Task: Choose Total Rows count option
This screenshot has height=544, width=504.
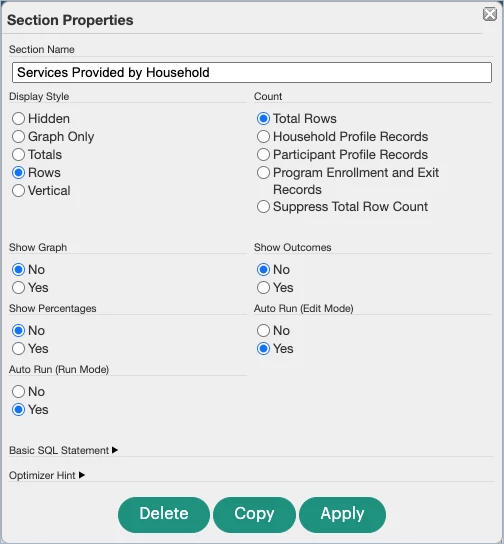Action: pos(263,119)
